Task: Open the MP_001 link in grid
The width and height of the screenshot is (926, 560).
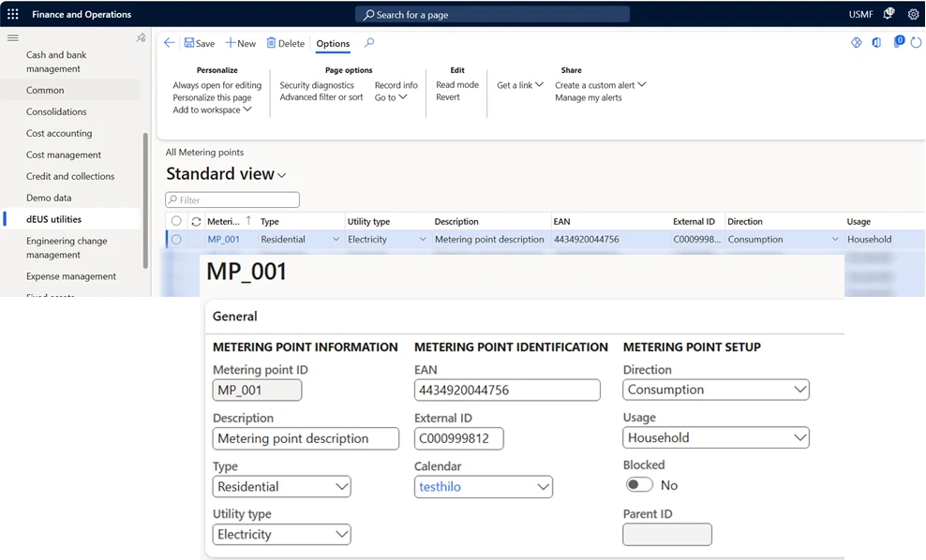Action: pos(223,239)
